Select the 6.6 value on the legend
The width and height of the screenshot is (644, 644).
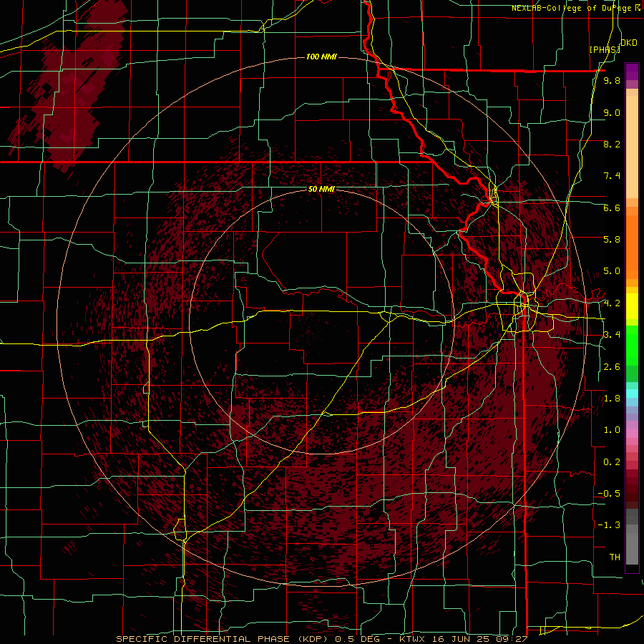(612, 208)
